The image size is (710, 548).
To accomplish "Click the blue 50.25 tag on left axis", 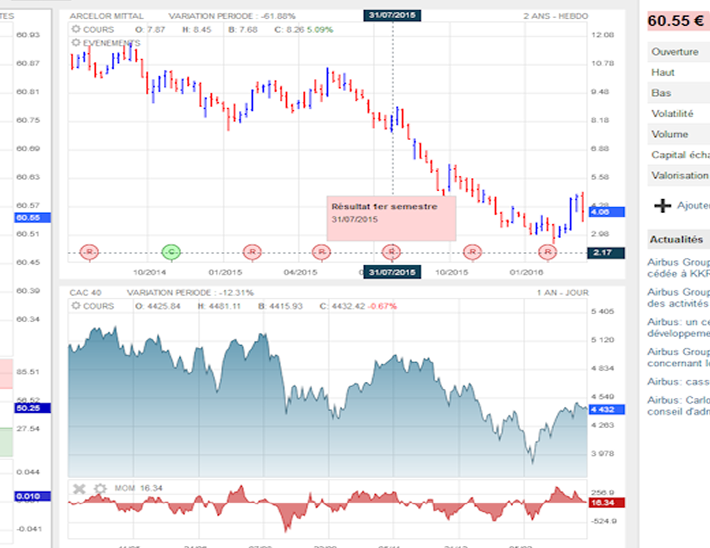I will [32, 408].
